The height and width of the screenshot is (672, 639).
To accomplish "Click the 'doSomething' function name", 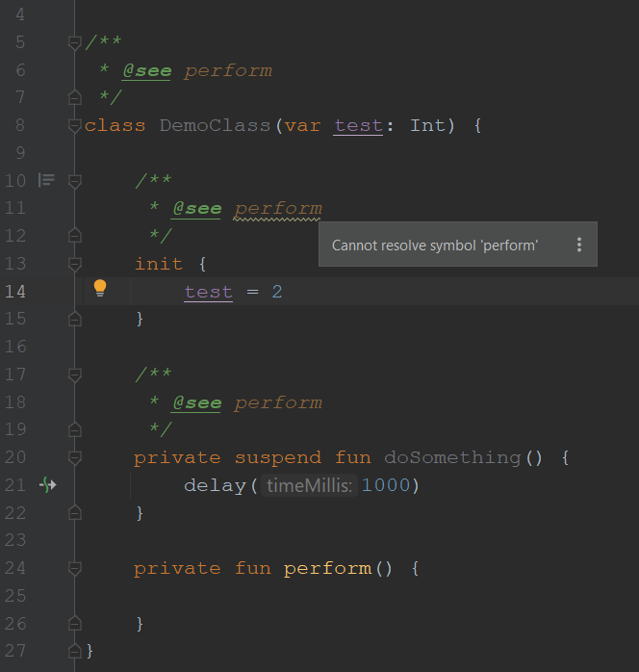I will coord(452,457).
